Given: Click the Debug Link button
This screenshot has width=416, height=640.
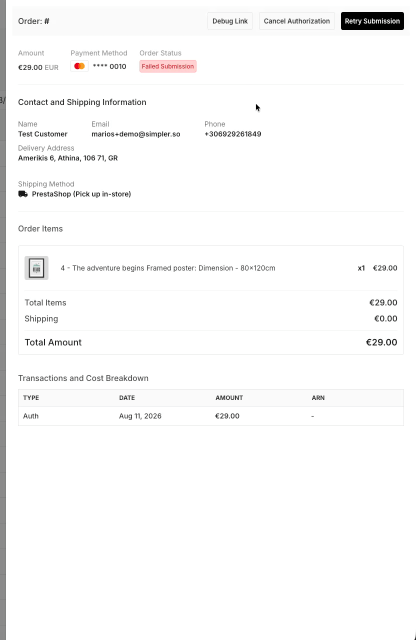Looking at the screenshot, I should (230, 21).
